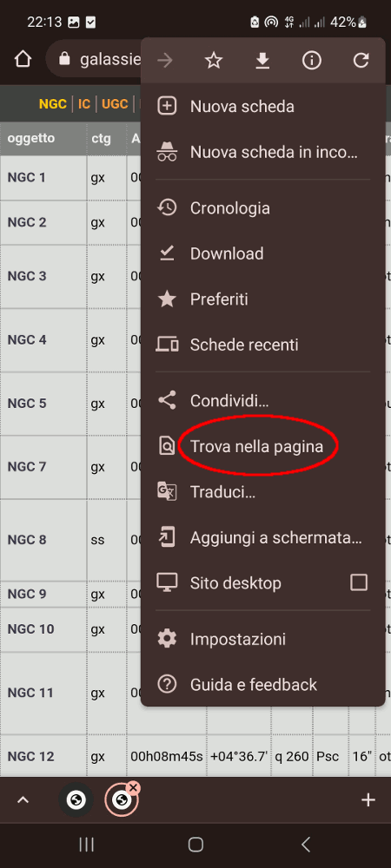This screenshot has width=391, height=868.
Task: Open page info circle icon
Action: coord(312,61)
